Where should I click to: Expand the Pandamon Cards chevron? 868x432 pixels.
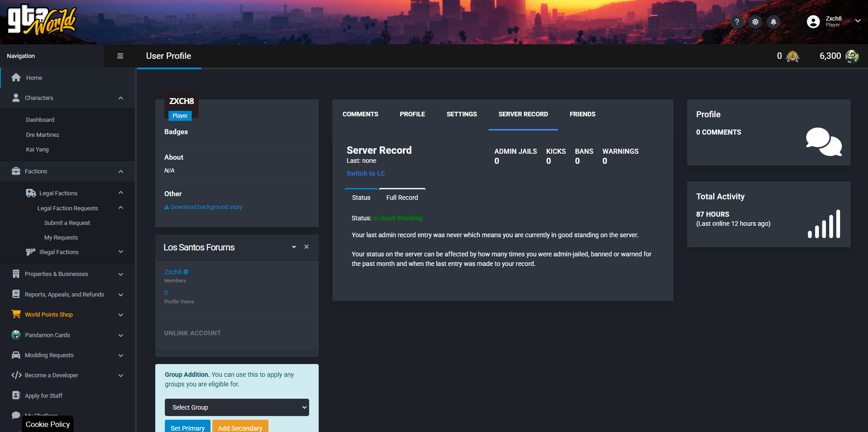coord(121,335)
